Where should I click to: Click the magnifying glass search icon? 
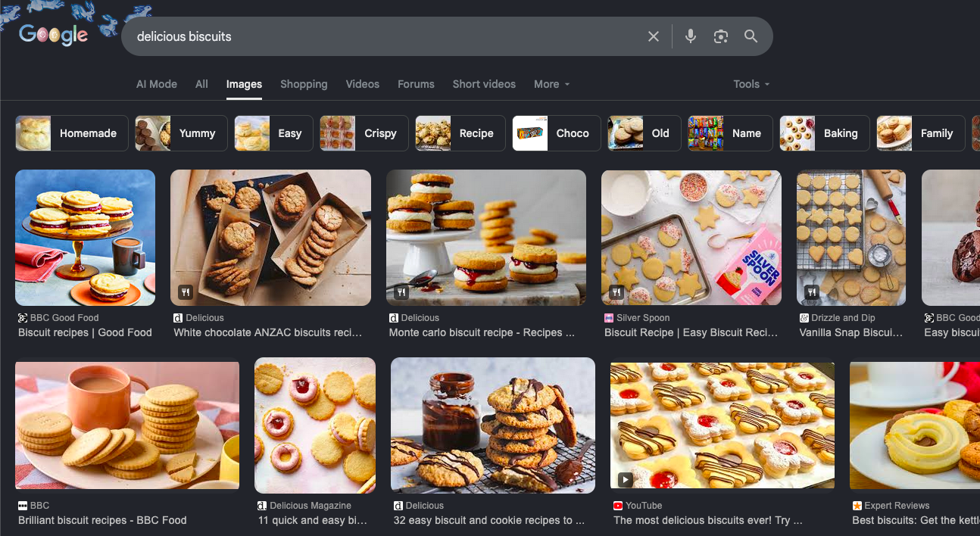point(751,36)
